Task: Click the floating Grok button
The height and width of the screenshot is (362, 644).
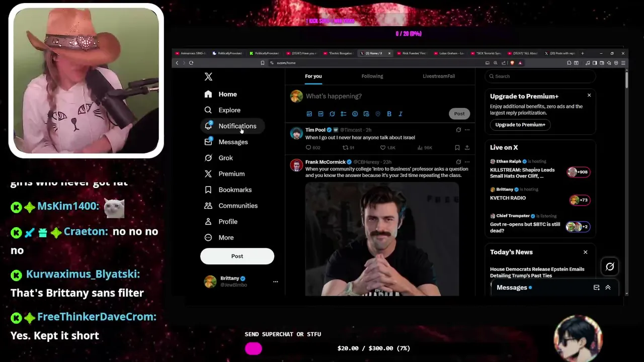Action: coord(610,267)
